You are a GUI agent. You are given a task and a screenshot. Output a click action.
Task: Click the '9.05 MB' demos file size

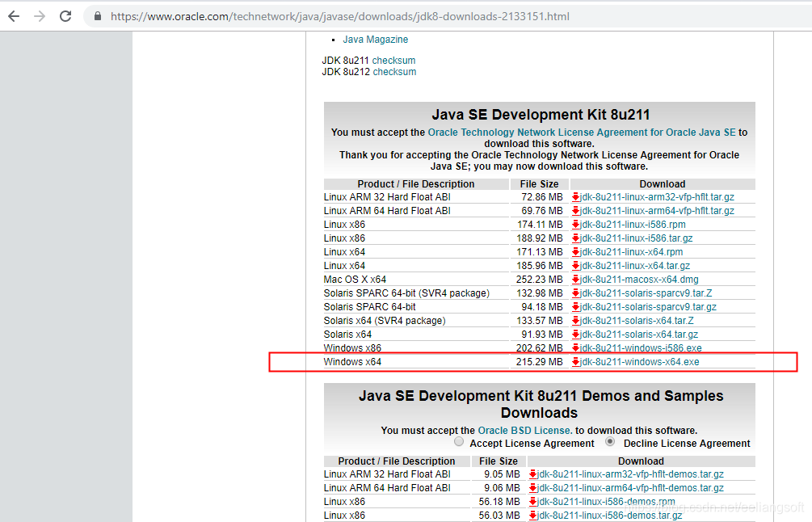pos(502,474)
